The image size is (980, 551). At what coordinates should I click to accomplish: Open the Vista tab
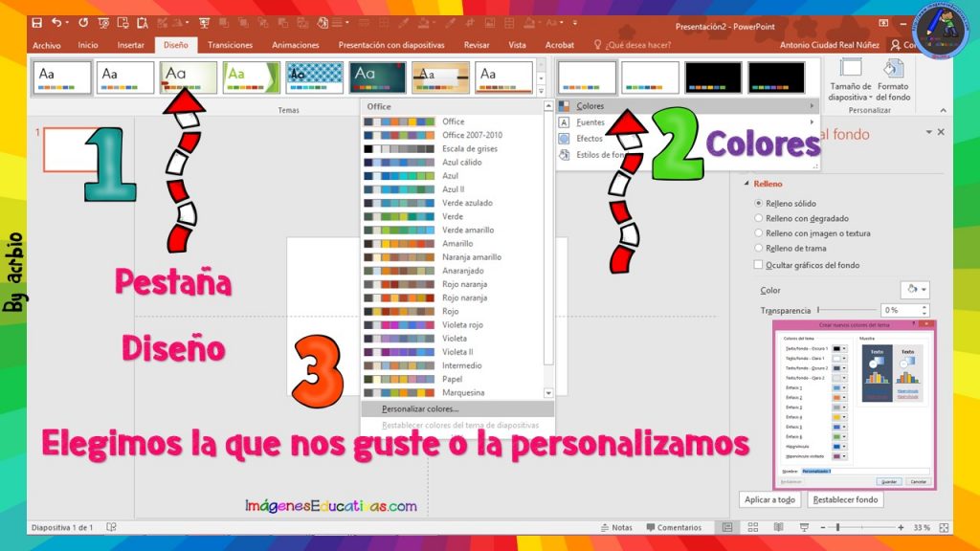click(x=517, y=45)
